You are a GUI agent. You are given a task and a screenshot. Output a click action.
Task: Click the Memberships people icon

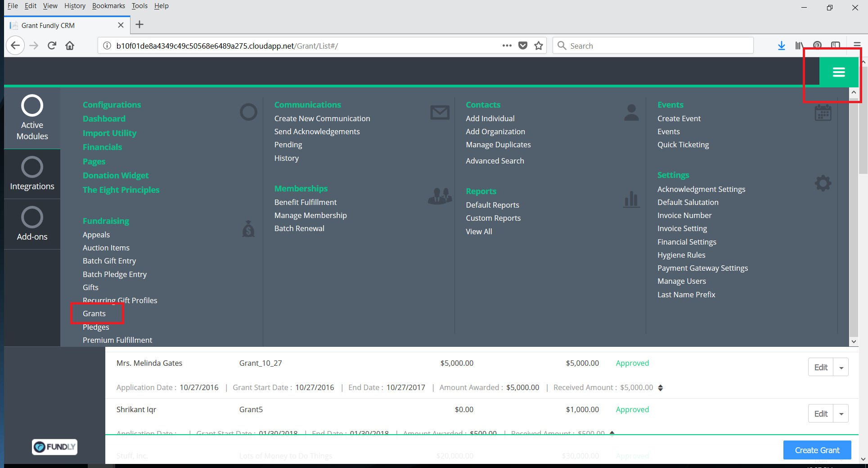pos(440,196)
